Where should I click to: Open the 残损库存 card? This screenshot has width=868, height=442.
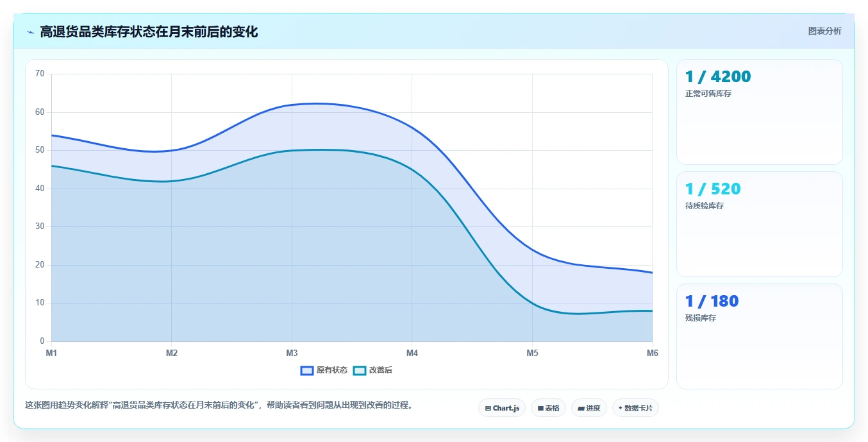759,336
